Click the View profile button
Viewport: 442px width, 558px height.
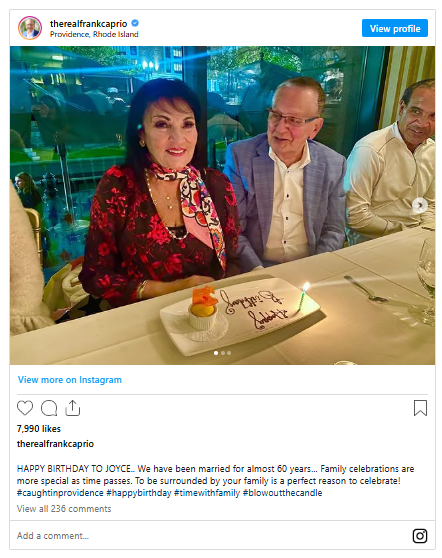[x=395, y=28]
